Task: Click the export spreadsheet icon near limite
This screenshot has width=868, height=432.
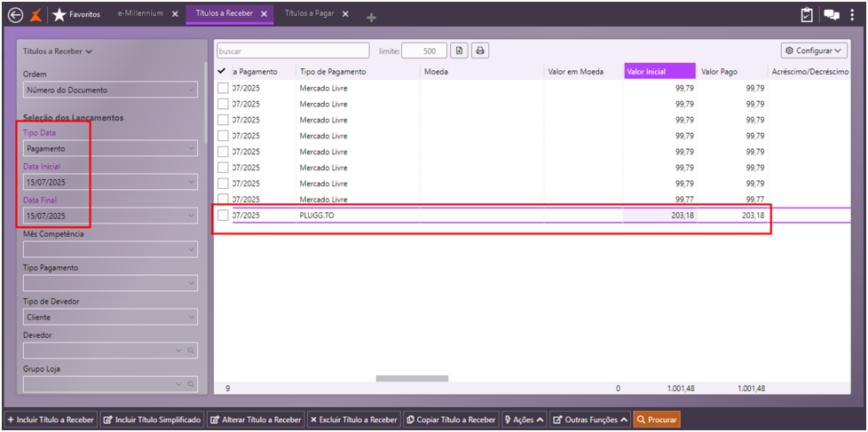Action: pyautogui.click(x=459, y=51)
